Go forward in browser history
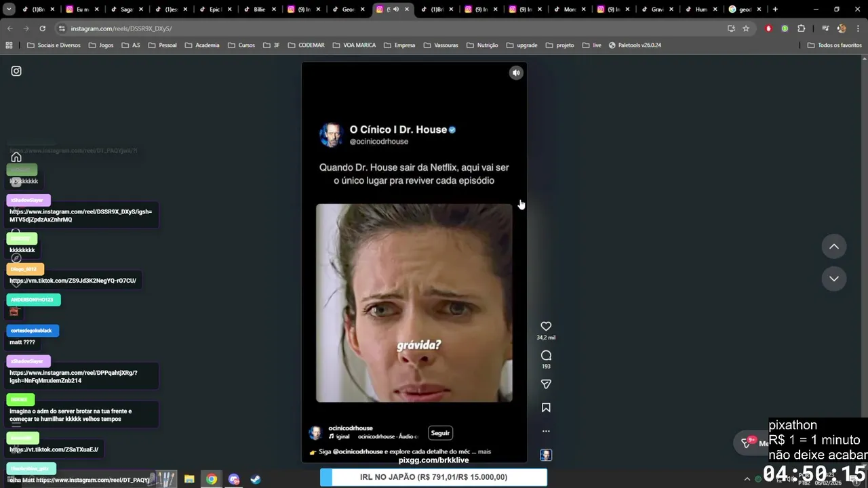 click(26, 28)
